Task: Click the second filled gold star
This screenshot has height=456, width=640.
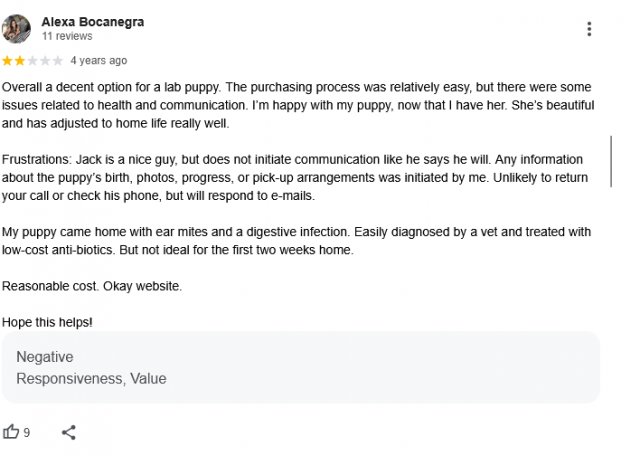Action: pyautogui.click(x=20, y=61)
